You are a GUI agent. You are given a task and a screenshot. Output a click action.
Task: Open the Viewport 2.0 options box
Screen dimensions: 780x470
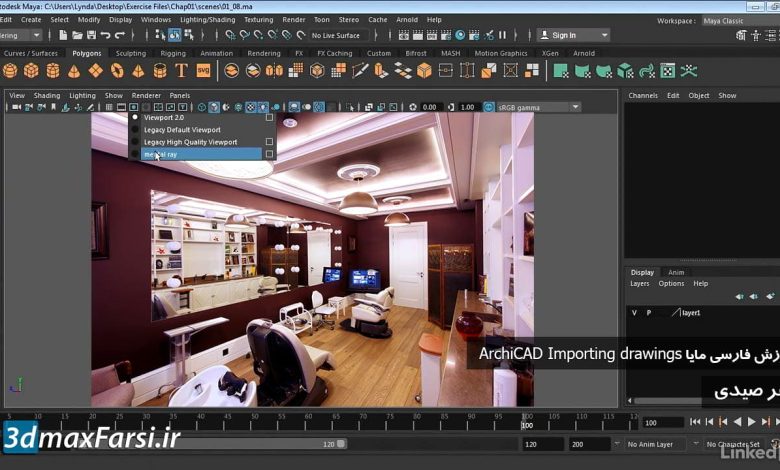269,117
